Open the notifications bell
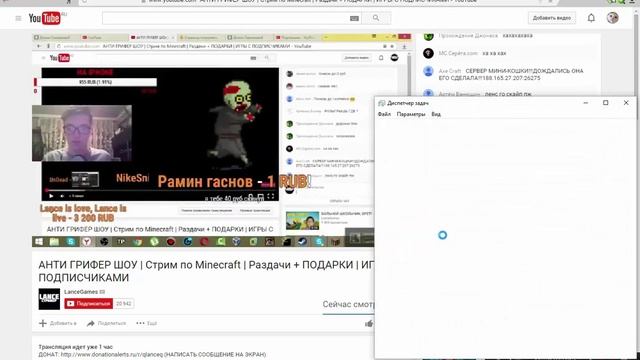This screenshot has width=640, height=360. [x=591, y=18]
